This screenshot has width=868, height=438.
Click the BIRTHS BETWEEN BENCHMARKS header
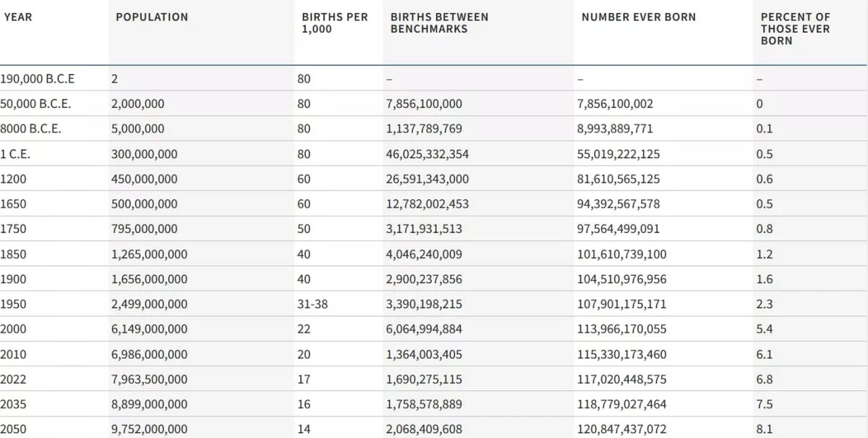click(x=439, y=22)
